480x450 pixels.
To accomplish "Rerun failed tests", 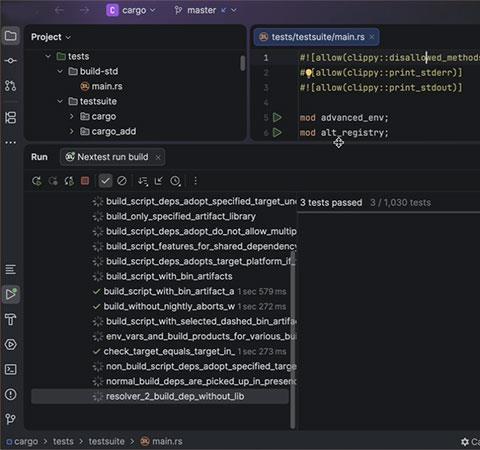I will point(53,181).
